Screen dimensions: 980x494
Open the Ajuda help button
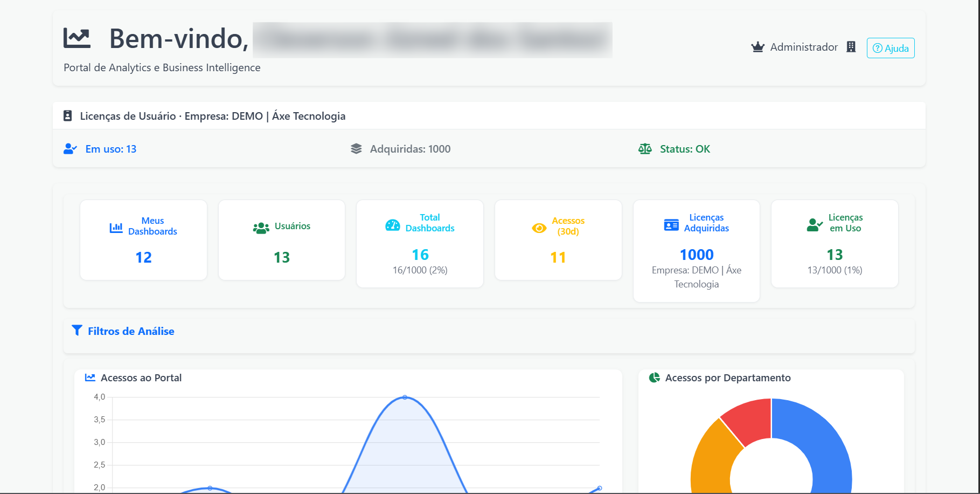pyautogui.click(x=890, y=48)
